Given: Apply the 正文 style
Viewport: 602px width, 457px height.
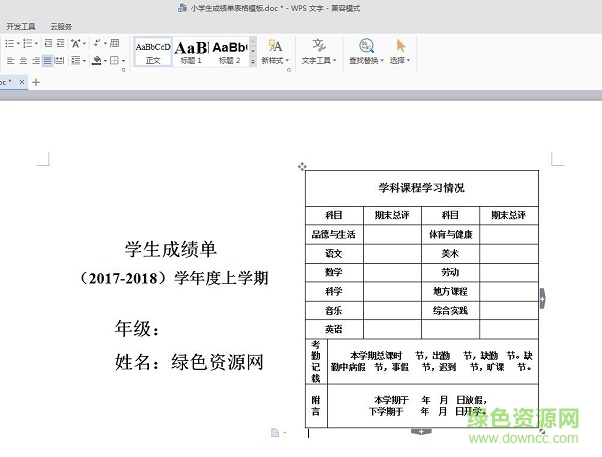Looking at the screenshot, I should (153, 51).
